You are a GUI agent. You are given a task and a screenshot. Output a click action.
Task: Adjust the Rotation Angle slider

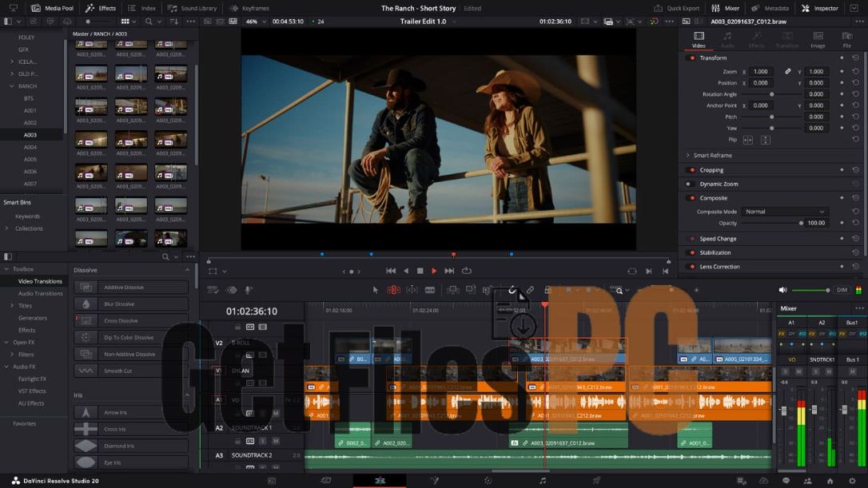(771, 94)
